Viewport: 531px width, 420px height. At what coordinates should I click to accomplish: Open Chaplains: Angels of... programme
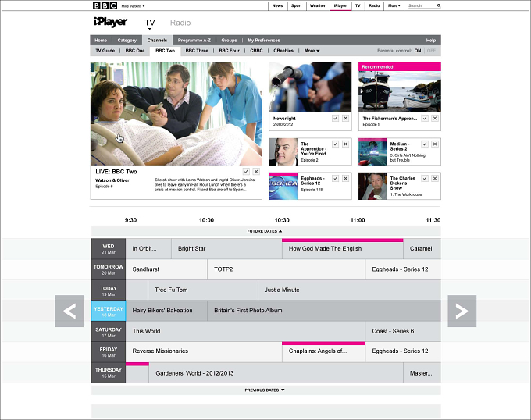pyautogui.click(x=323, y=351)
